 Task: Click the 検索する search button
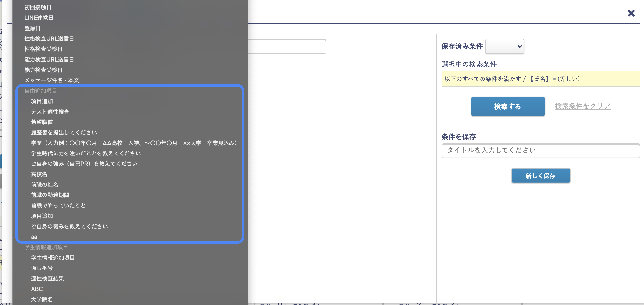508,106
